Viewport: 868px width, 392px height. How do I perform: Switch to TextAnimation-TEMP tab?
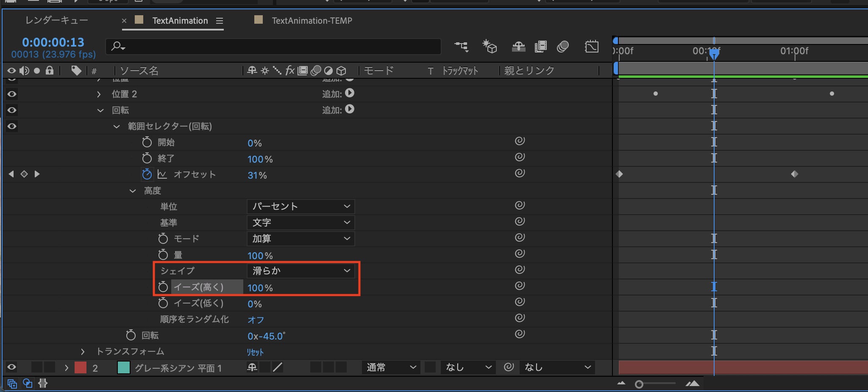(312, 20)
